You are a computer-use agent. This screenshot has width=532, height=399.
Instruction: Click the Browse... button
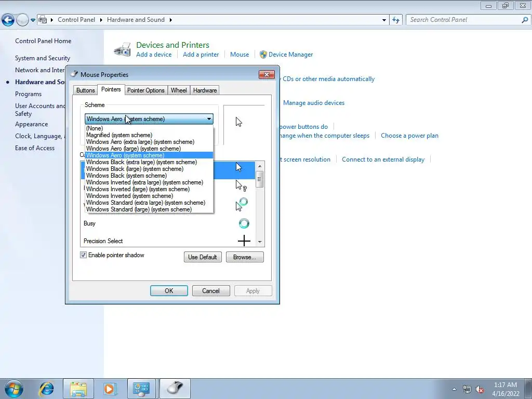pyautogui.click(x=245, y=257)
